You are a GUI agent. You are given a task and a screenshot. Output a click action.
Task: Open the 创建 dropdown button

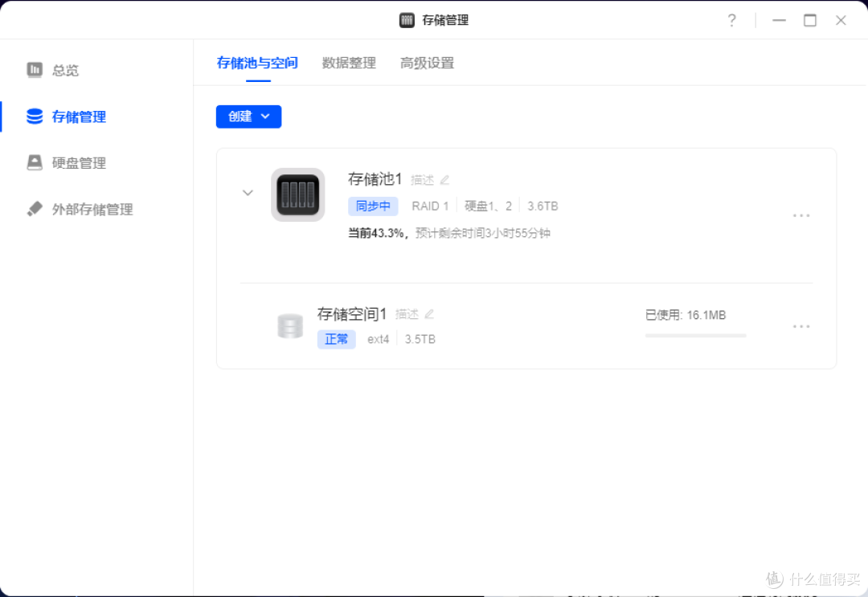coord(248,117)
